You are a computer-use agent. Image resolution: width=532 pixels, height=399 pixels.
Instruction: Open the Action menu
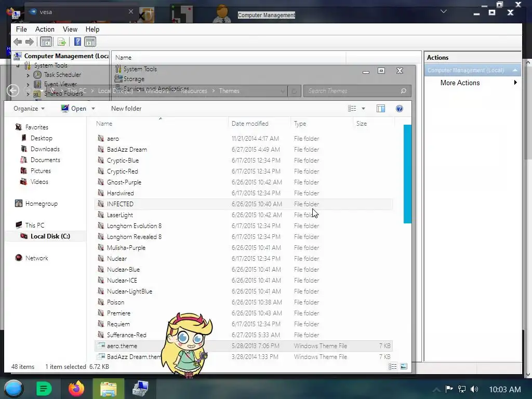click(x=45, y=29)
